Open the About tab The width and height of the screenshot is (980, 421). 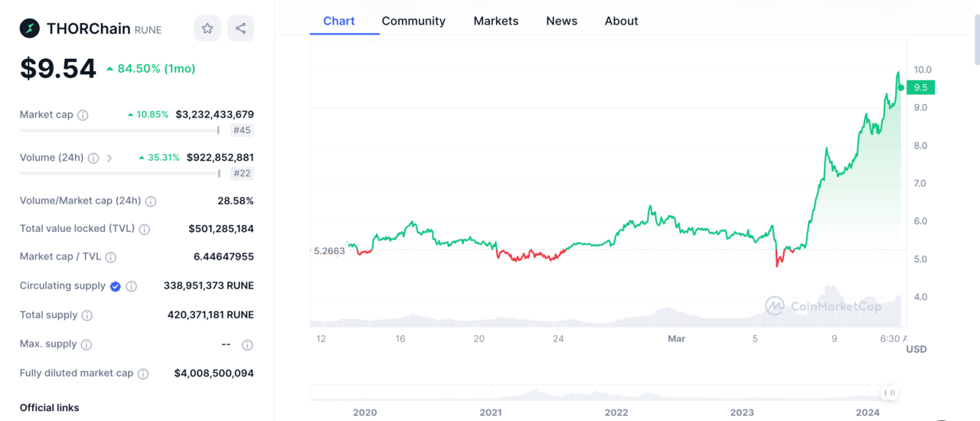click(x=621, y=21)
